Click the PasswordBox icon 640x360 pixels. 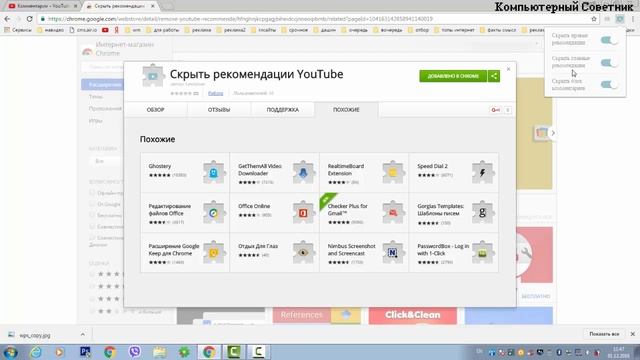[482, 252]
